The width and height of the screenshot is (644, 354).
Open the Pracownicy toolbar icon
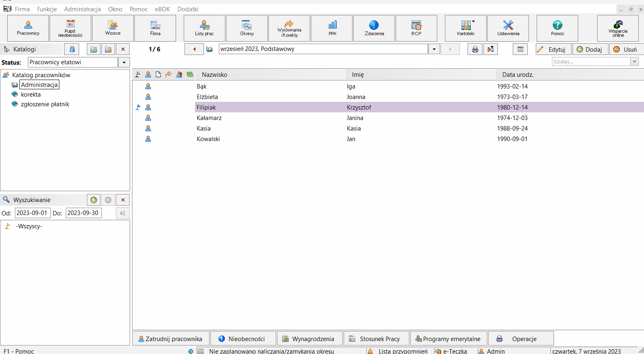[28, 28]
